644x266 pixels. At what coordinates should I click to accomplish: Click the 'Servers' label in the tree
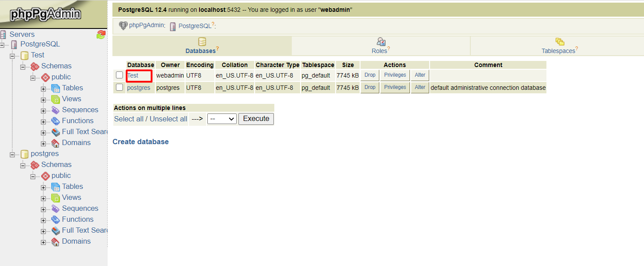(22, 34)
